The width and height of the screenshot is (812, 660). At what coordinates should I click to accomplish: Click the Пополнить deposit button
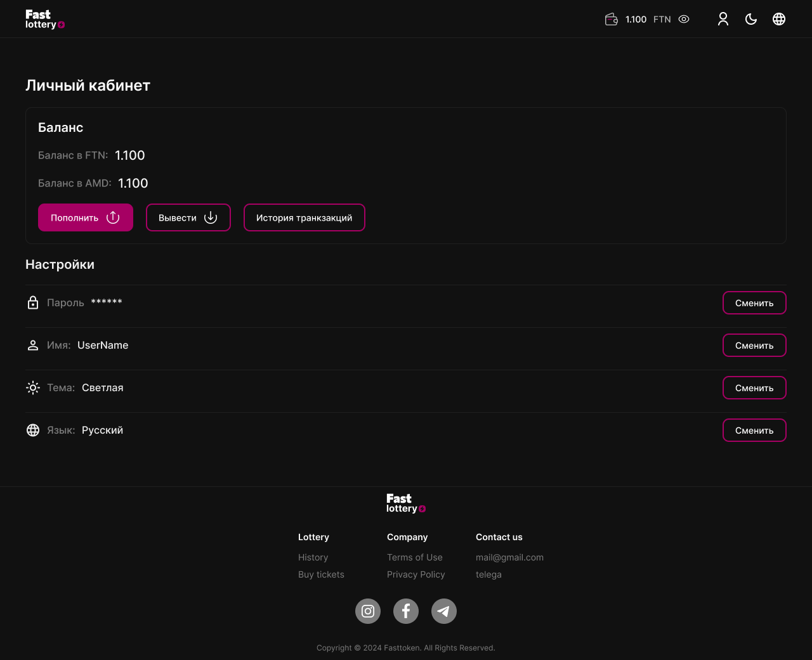86,217
